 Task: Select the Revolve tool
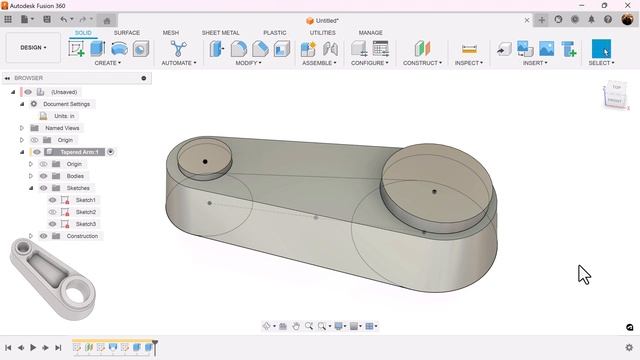coord(119,49)
